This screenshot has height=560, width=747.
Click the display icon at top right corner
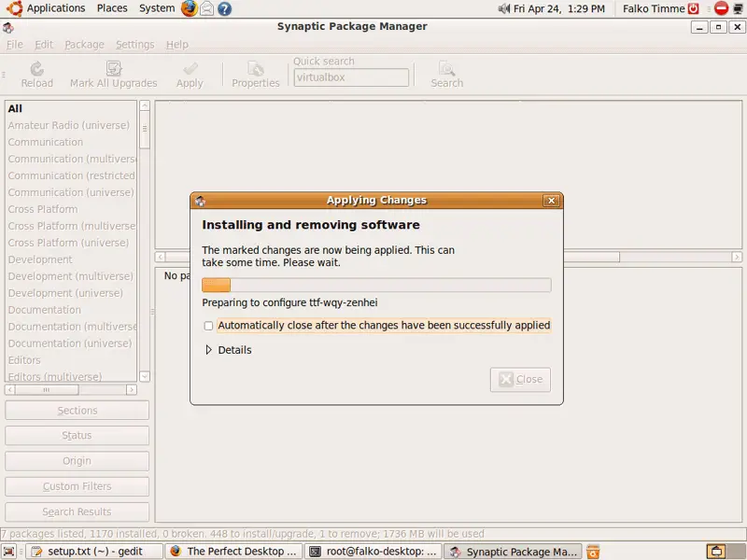[738, 8]
